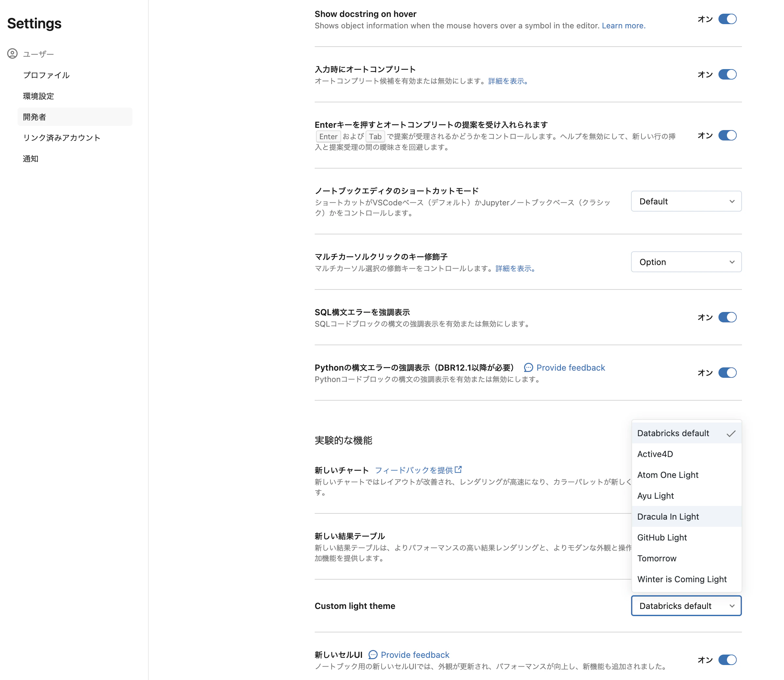Screen dimensions: 784x680
Task: Switch to プロファイル settings
Action: [x=46, y=75]
